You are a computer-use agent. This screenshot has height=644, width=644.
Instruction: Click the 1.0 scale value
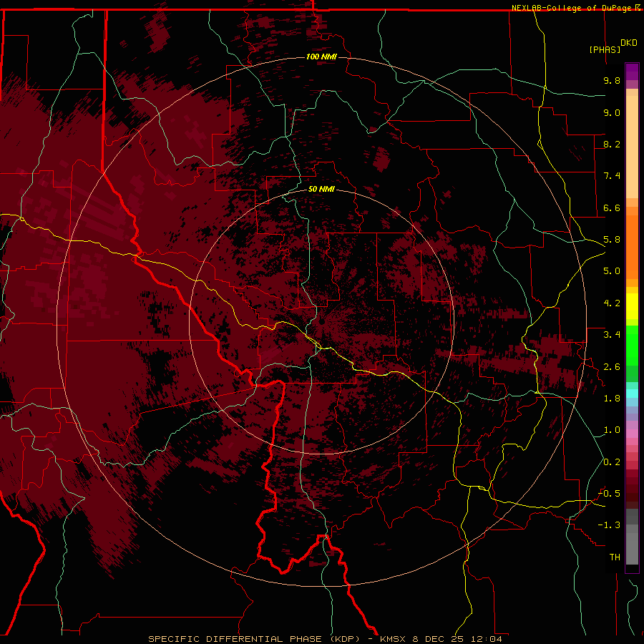click(612, 430)
